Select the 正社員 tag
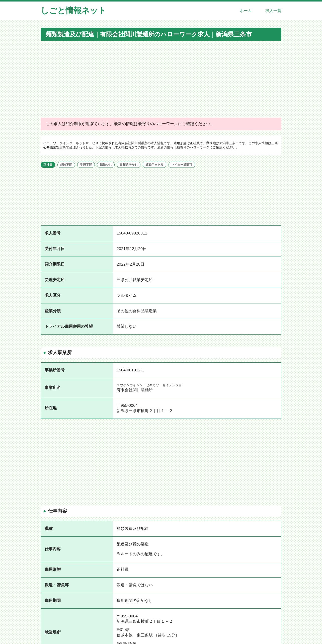 [48, 165]
